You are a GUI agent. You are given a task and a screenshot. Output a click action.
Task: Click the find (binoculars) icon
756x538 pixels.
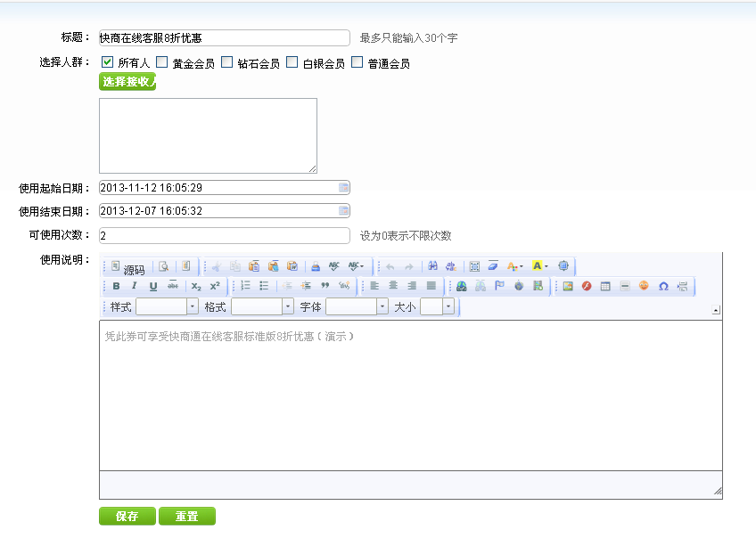[x=432, y=266]
